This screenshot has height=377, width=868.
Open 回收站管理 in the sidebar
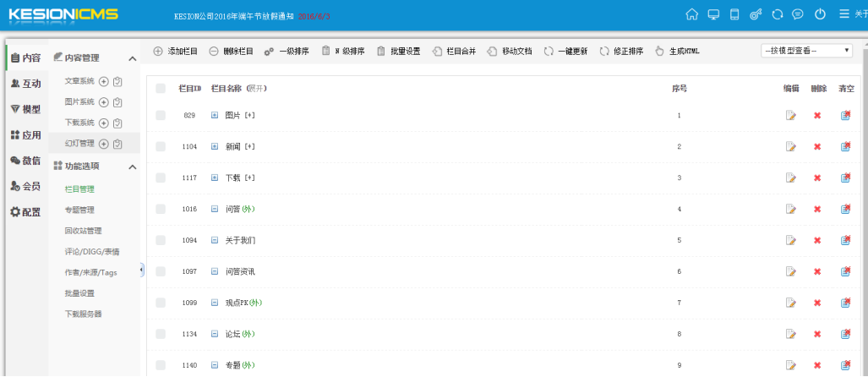83,230
